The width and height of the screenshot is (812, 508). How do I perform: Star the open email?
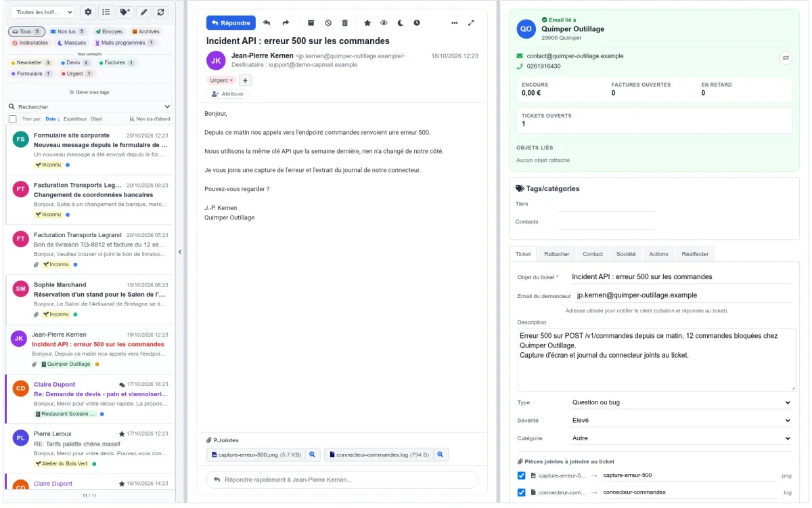pos(367,23)
